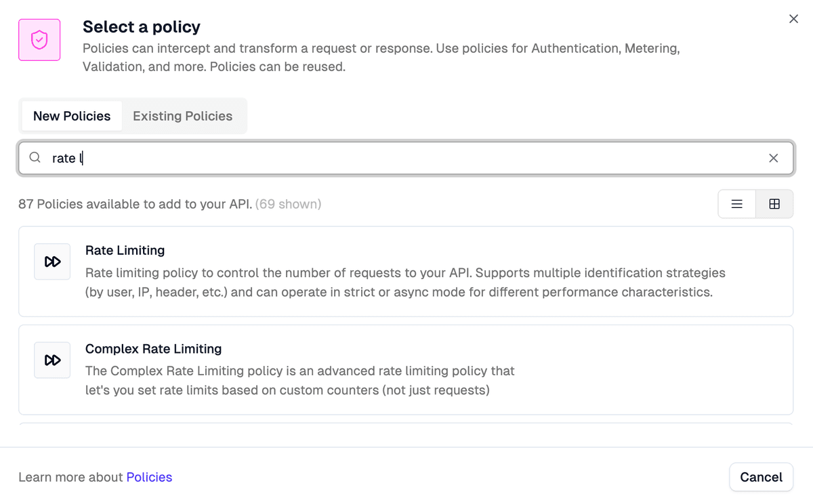Screen dimensions: 813x504
Task: Switch to the Existing Policies tab
Action: (x=182, y=116)
